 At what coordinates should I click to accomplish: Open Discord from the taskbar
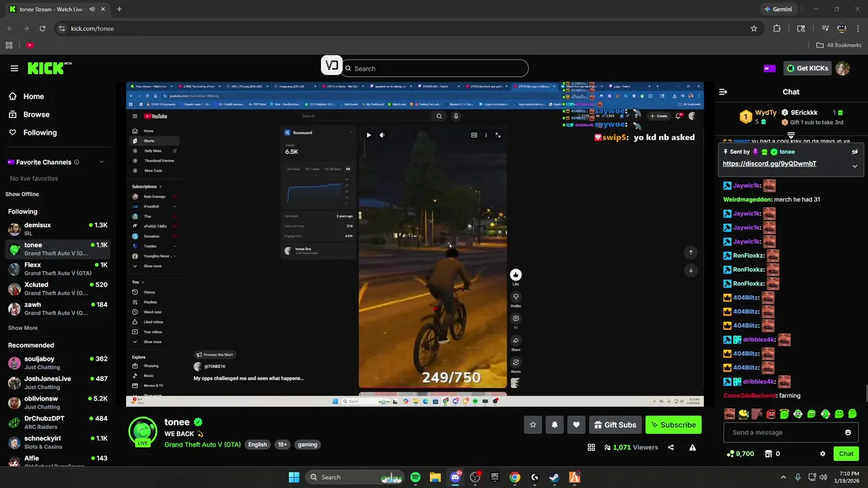455,477
